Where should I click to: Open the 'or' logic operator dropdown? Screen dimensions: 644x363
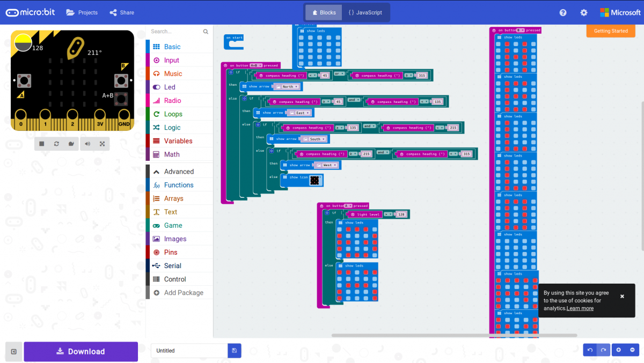[x=340, y=73]
